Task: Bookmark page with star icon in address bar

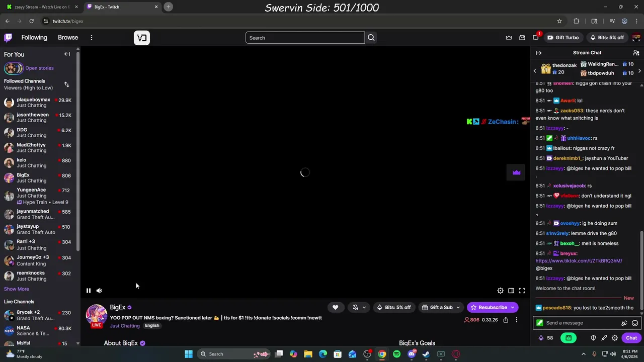Action: 559,21
